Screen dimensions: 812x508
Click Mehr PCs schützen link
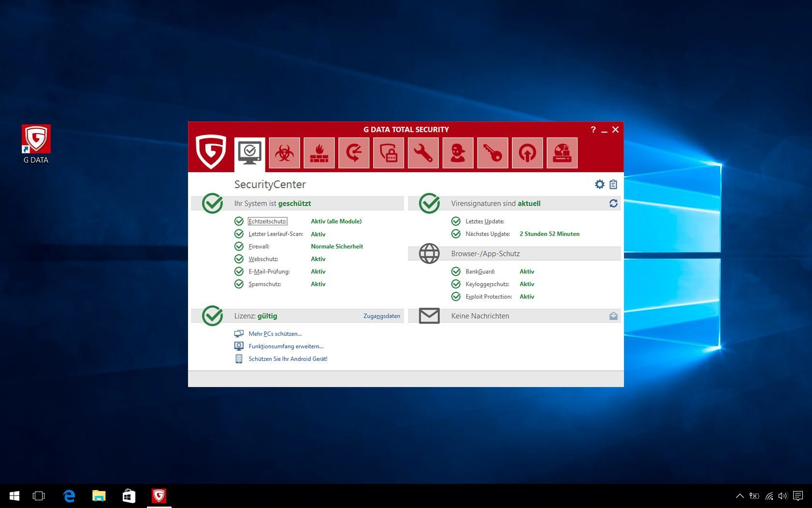275,334
